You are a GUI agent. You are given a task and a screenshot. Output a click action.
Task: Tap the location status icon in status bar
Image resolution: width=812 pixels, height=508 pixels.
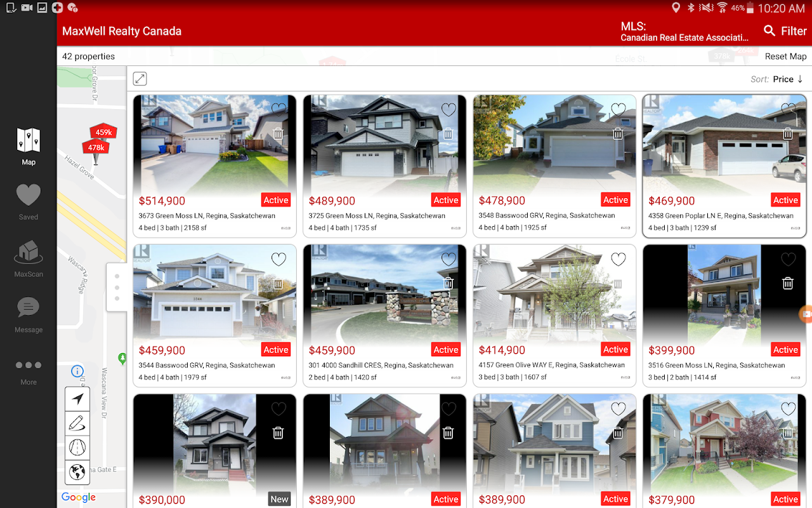[x=676, y=8]
